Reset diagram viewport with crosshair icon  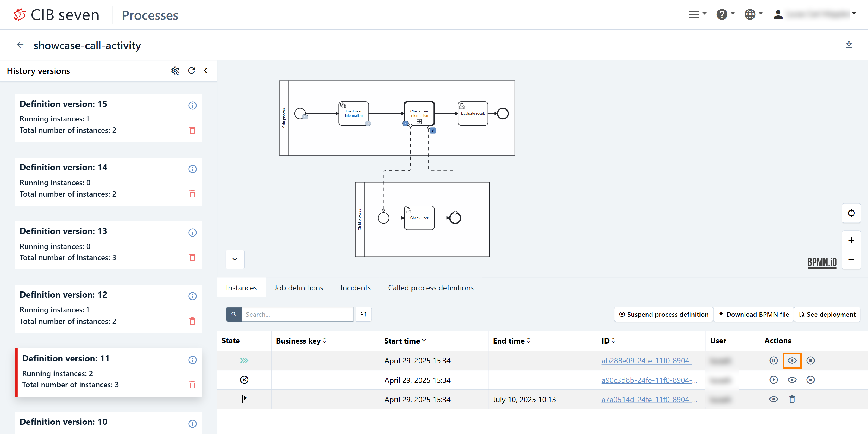click(x=851, y=213)
